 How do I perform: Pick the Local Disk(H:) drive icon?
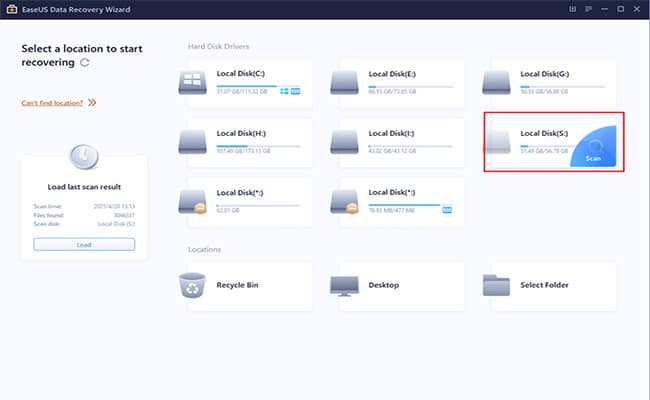coord(192,142)
